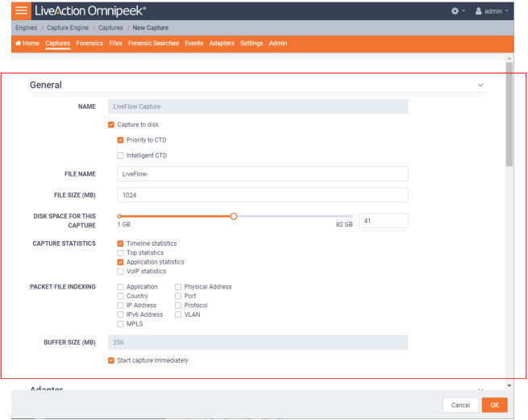Click the Engines breadcrumb link

27,27
